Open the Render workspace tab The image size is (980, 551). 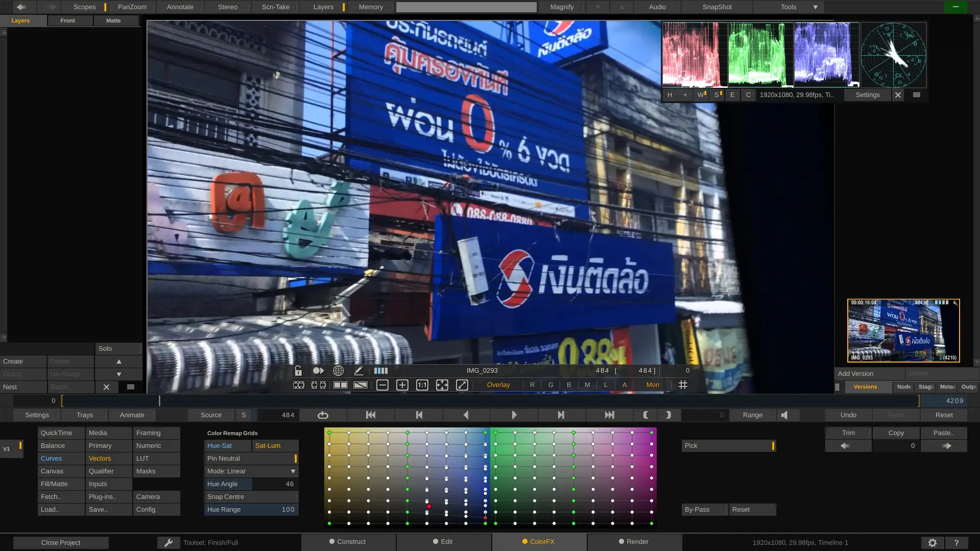(634, 542)
